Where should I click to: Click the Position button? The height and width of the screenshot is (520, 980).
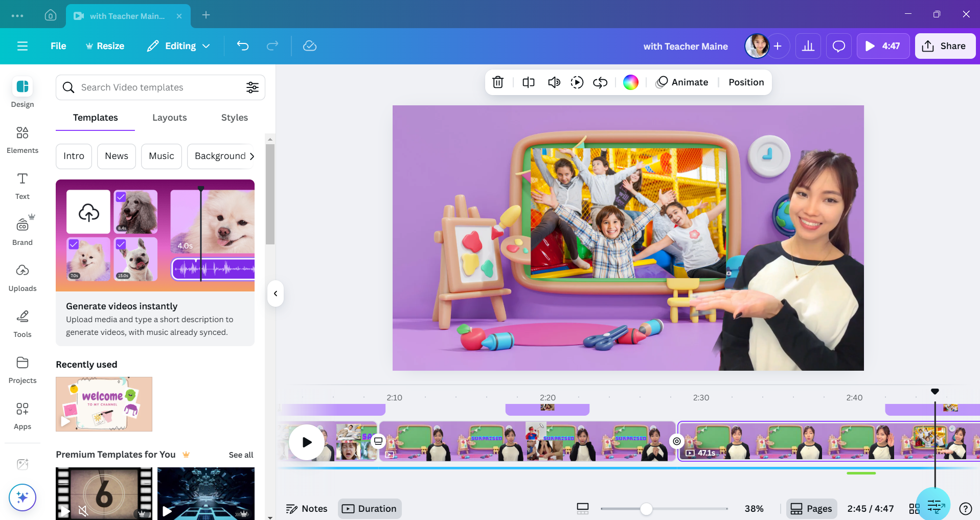(746, 82)
